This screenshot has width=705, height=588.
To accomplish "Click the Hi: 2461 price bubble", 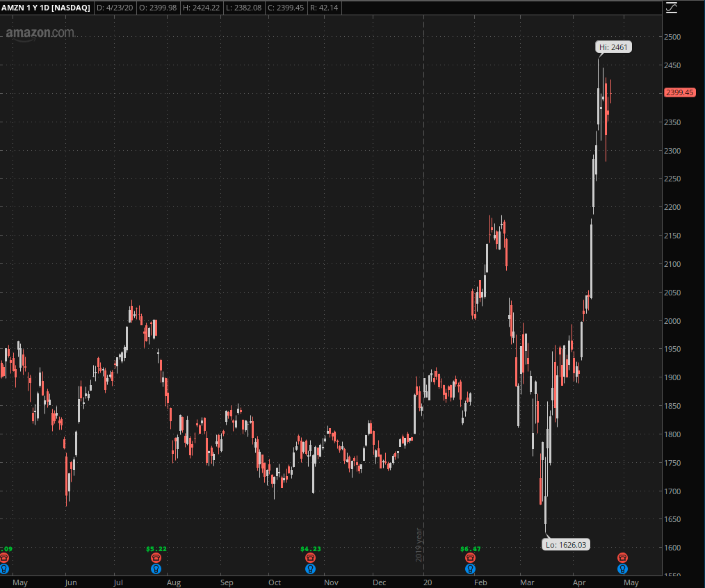I will [x=614, y=47].
